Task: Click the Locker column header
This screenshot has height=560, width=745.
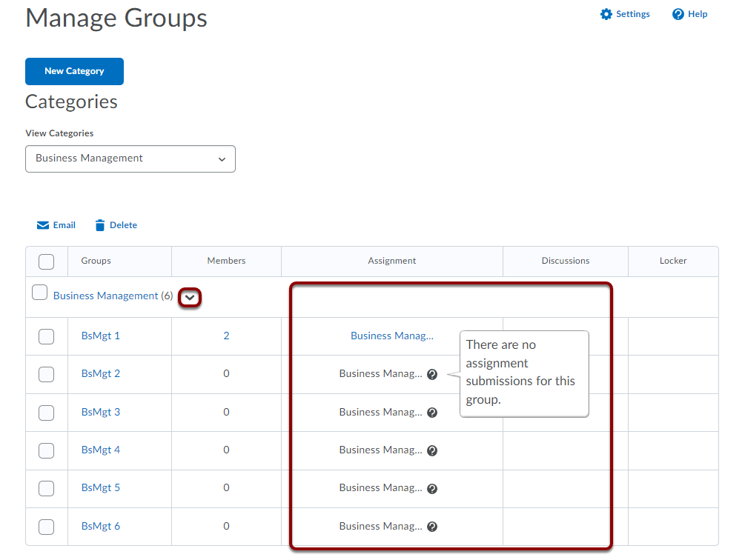Action: click(x=673, y=261)
